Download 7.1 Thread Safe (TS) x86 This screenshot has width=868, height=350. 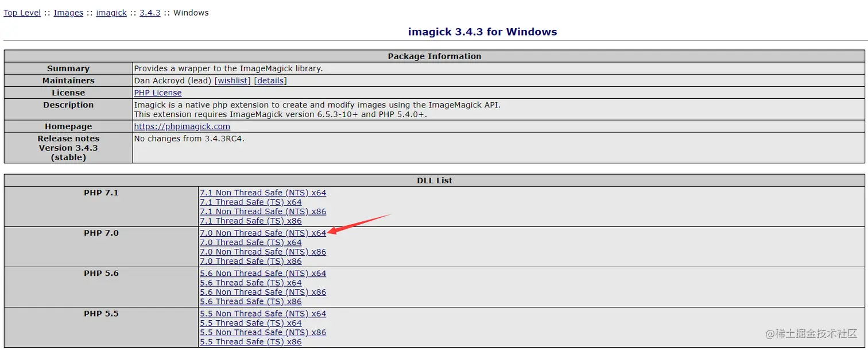click(251, 221)
